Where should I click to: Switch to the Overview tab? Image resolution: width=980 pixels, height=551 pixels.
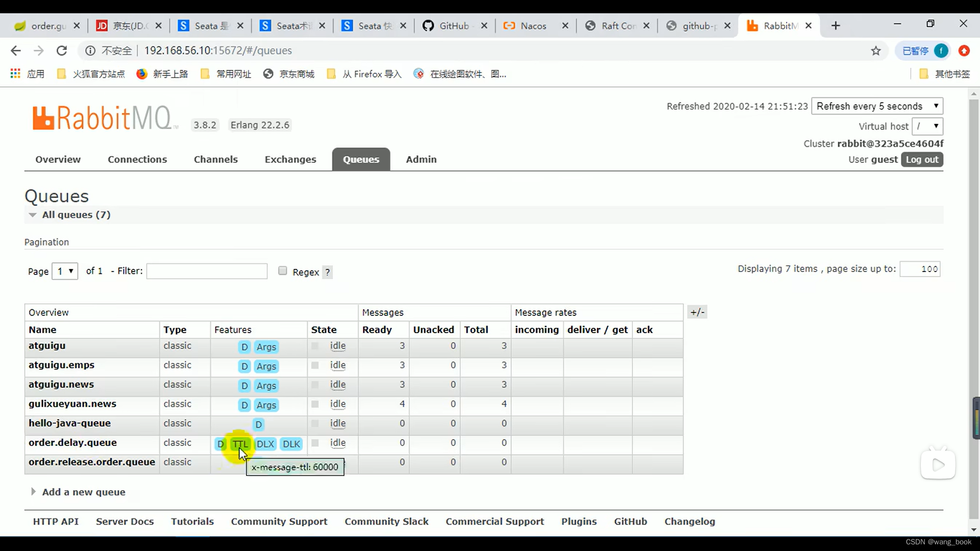click(x=58, y=160)
